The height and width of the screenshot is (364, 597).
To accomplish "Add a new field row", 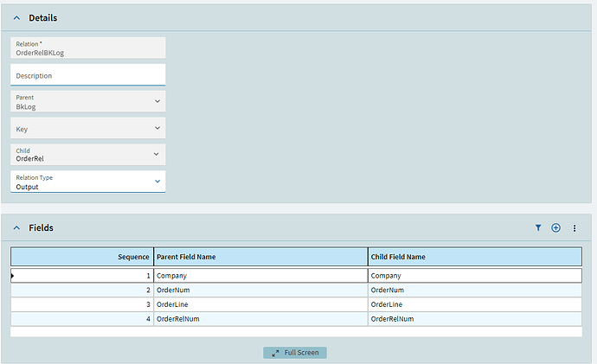I will [555, 228].
